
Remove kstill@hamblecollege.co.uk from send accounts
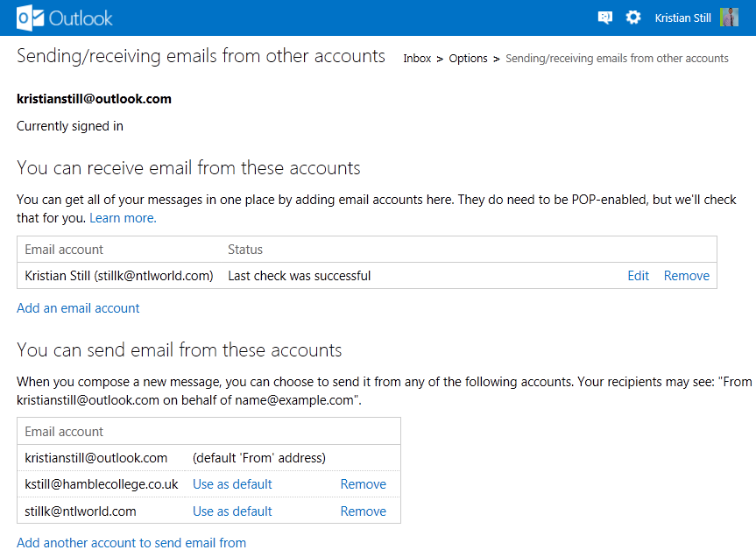coord(363,484)
